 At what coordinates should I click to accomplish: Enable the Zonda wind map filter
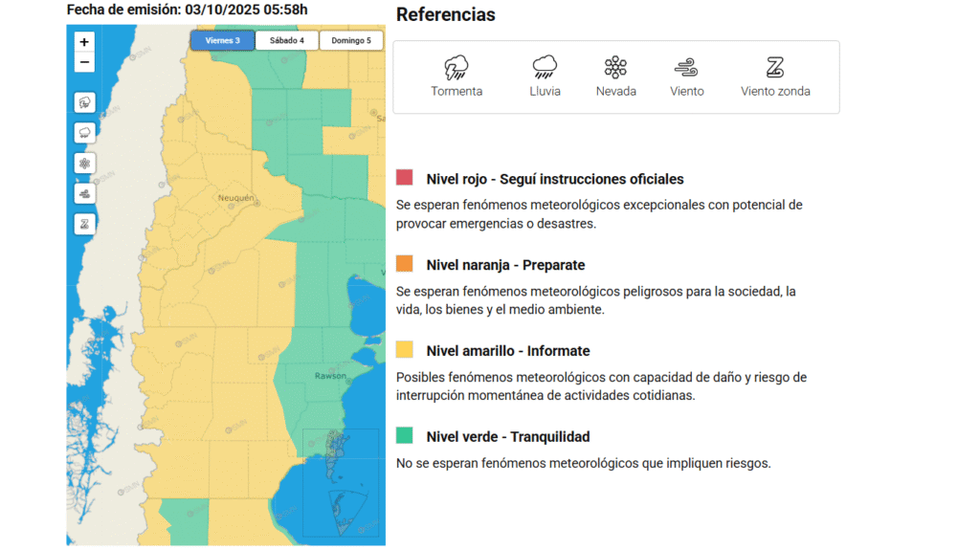click(84, 224)
